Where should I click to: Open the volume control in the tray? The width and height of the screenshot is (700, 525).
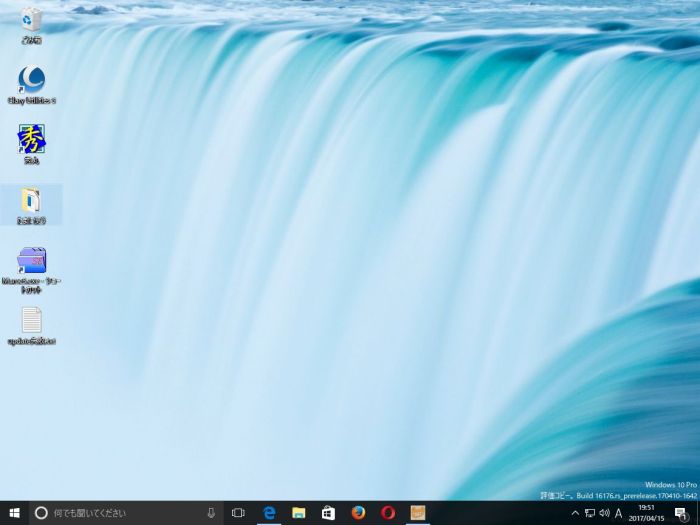pos(604,512)
